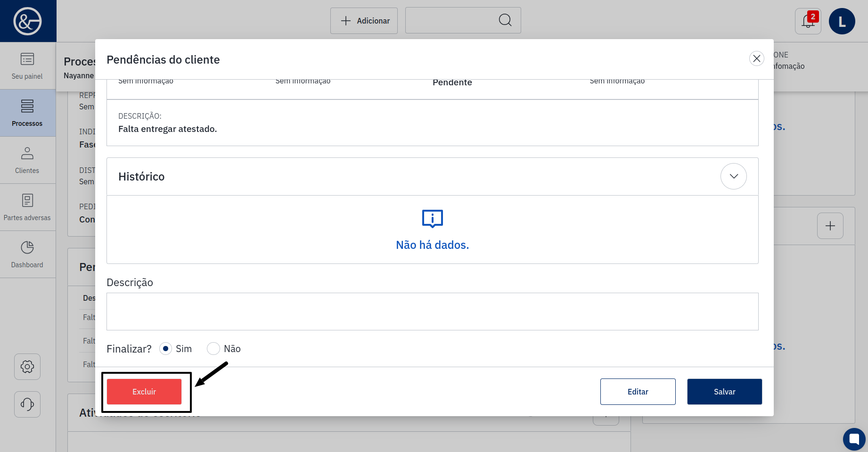Select Não for Finalizar
Viewport: 868px width, 452px height.
pyautogui.click(x=213, y=349)
